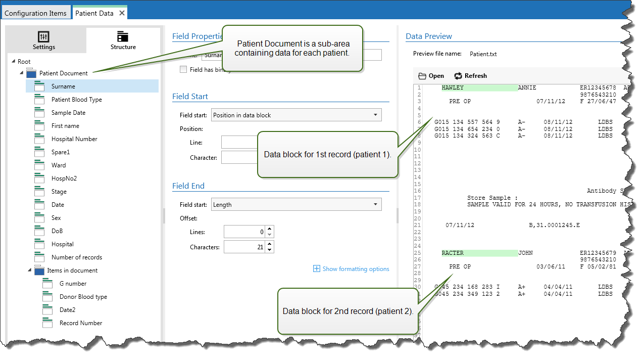644x359 pixels.
Task: Click Show formatting options link
Action: pyautogui.click(x=351, y=269)
